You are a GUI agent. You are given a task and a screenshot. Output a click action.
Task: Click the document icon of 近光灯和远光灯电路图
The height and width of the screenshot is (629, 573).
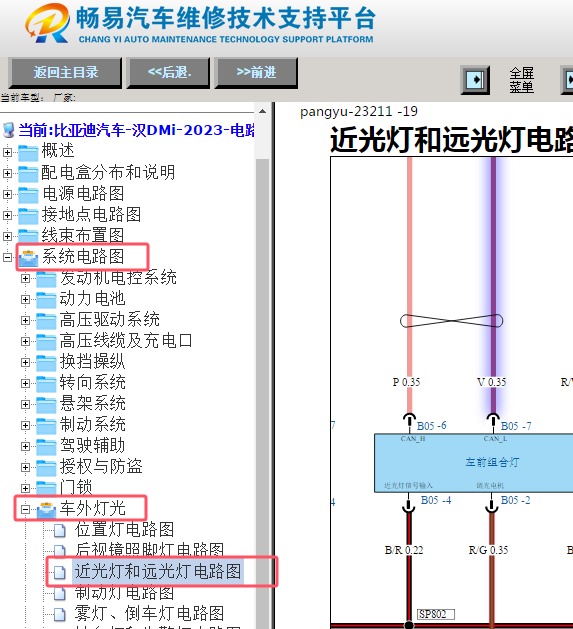point(60,572)
